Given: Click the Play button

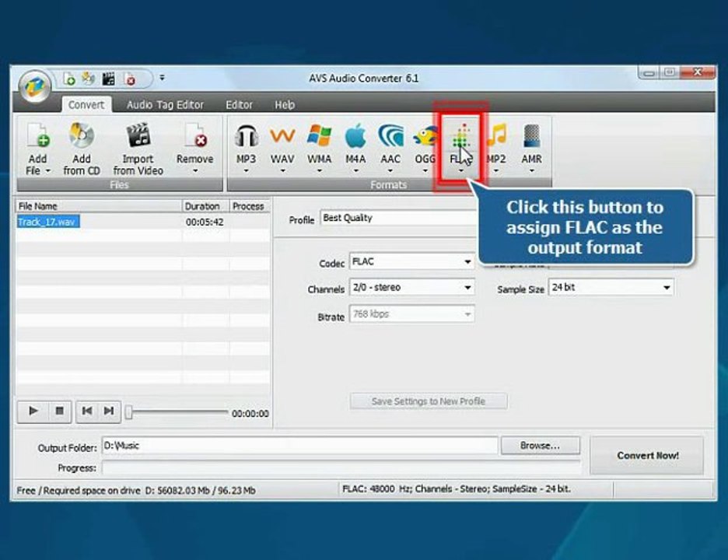Looking at the screenshot, I should [x=33, y=411].
